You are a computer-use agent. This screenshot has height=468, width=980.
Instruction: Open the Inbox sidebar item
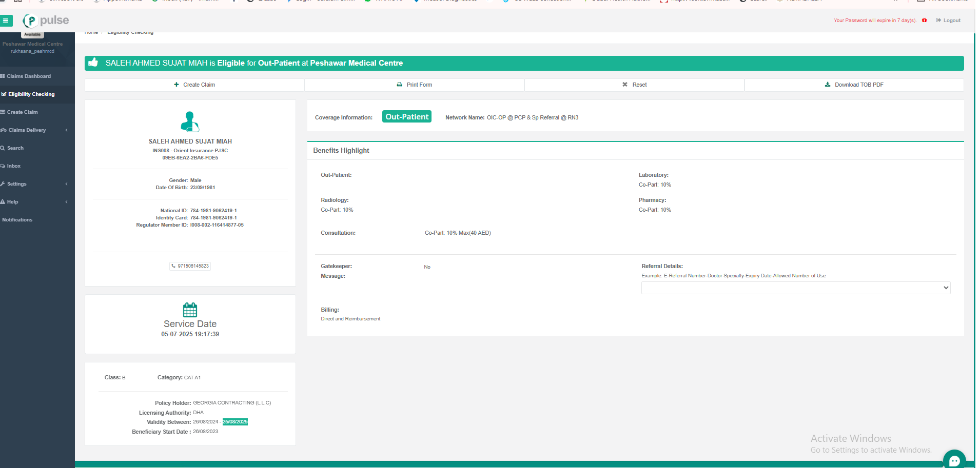[14, 166]
